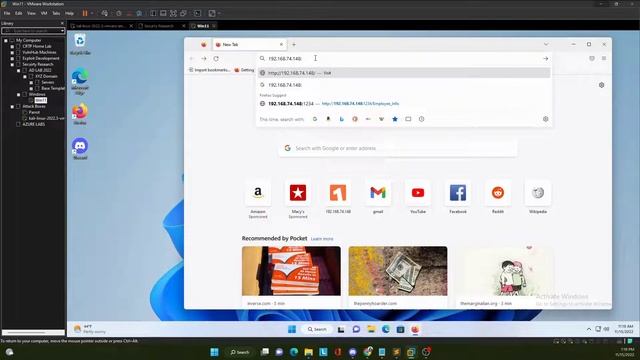
Task: Suspend the VM with the orange pause button
Action: pyautogui.click(x=85, y=13)
